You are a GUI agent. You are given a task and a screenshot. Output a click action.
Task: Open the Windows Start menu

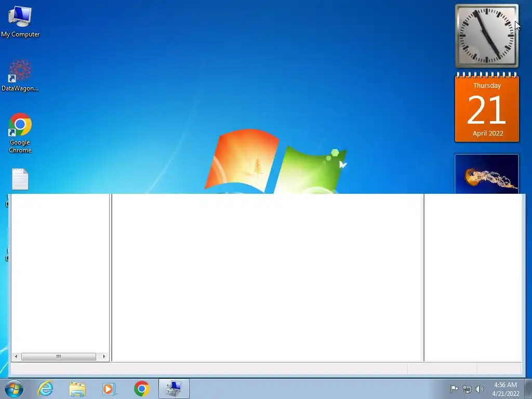point(14,389)
